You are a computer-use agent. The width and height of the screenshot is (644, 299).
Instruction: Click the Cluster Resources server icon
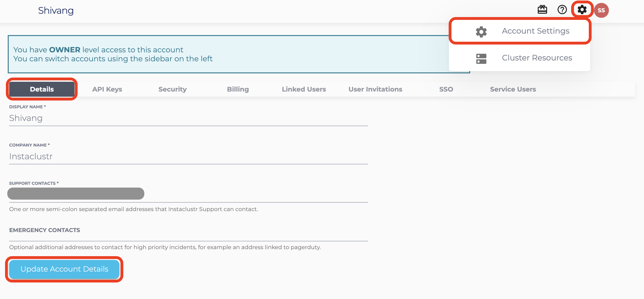point(481,58)
